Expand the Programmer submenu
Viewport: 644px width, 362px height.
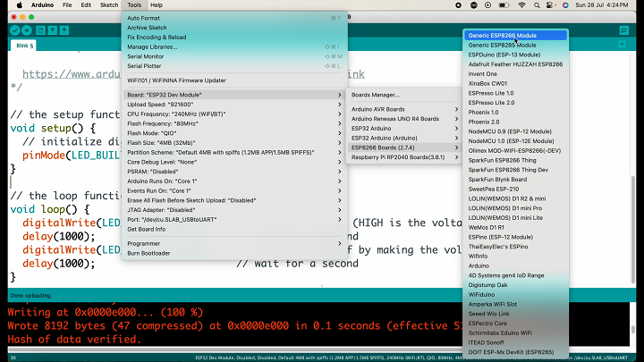234,243
